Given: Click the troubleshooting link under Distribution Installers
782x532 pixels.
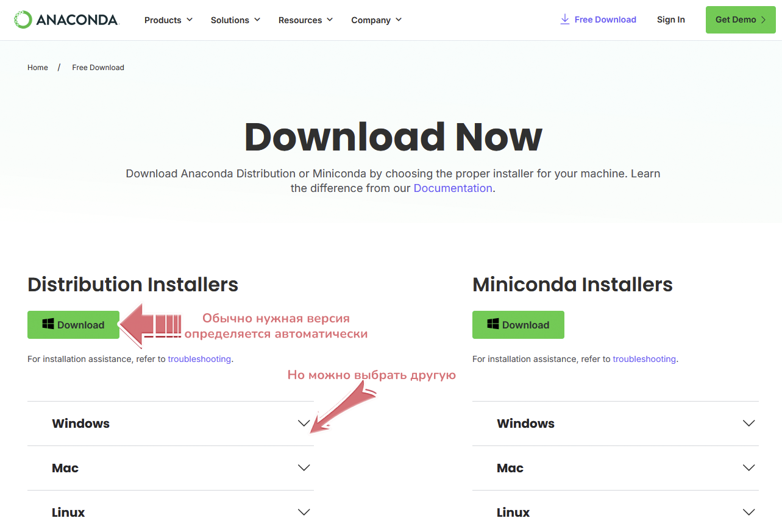Looking at the screenshot, I should click(x=199, y=359).
